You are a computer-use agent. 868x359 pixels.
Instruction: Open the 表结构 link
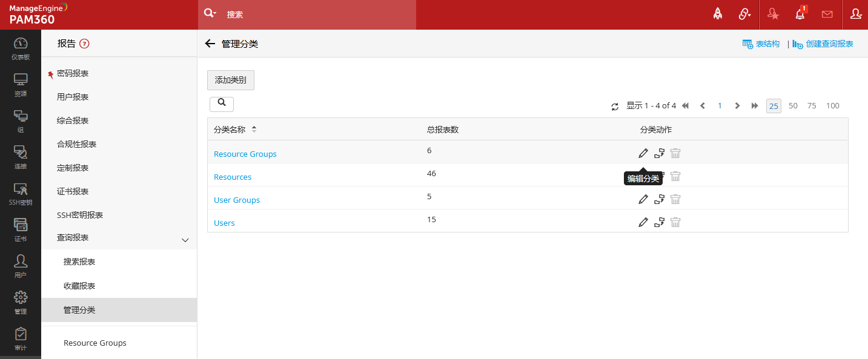(761, 44)
